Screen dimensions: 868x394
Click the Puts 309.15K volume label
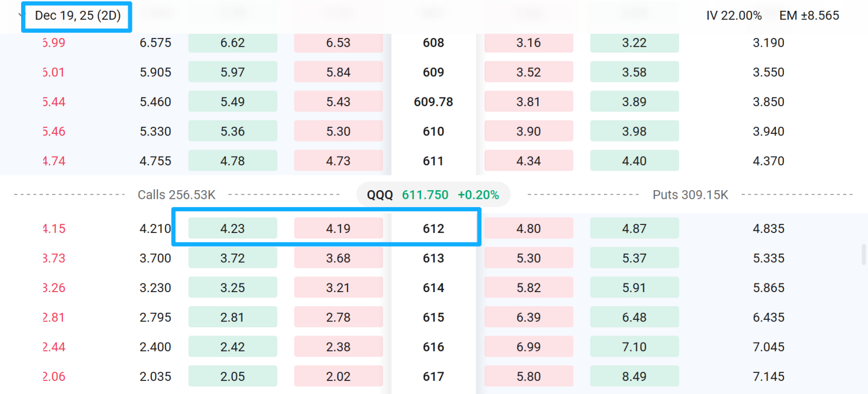click(690, 195)
